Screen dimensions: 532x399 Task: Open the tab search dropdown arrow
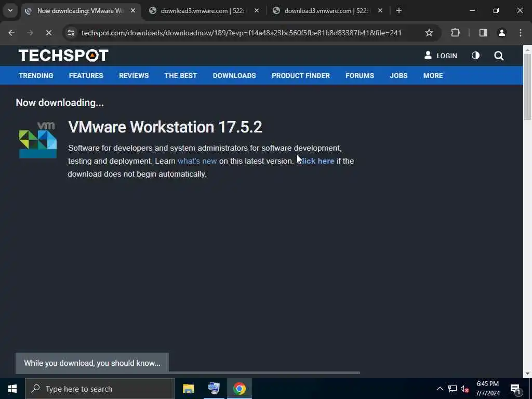pos(10,10)
